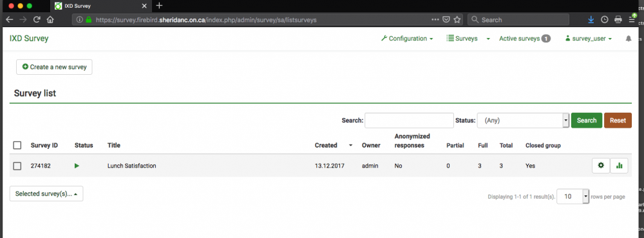
Task: Click the green padlock security icon
Action: [88, 19]
